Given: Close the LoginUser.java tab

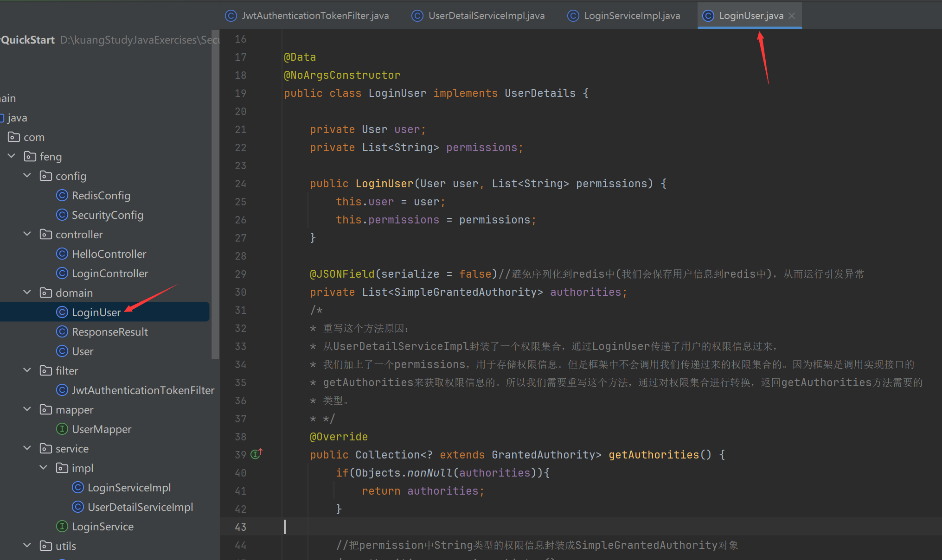Looking at the screenshot, I should tap(792, 16).
